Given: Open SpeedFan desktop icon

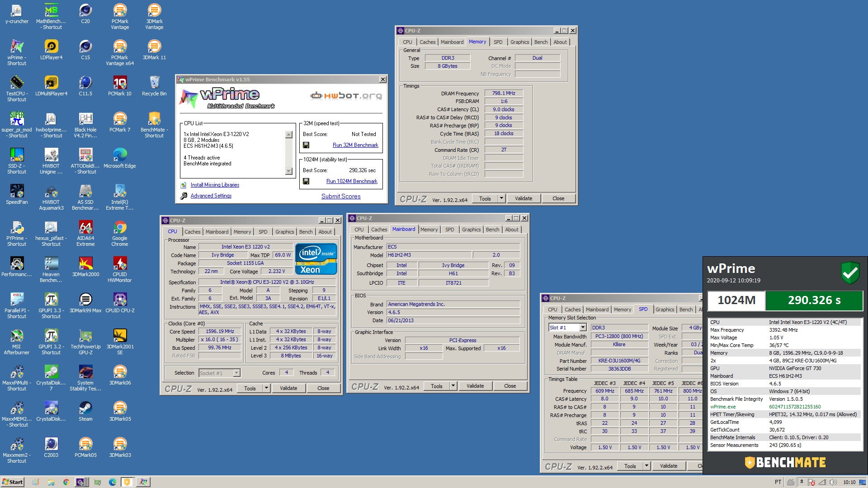Looking at the screenshot, I should [x=17, y=194].
